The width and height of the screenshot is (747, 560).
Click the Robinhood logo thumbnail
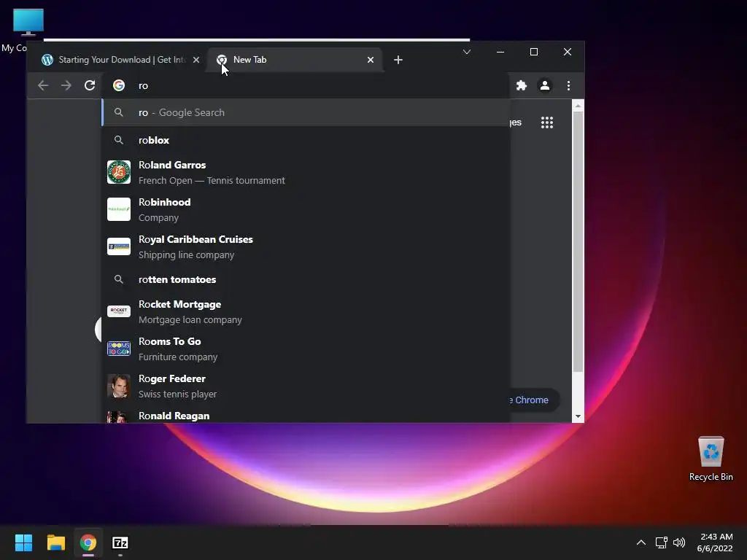[x=119, y=209]
